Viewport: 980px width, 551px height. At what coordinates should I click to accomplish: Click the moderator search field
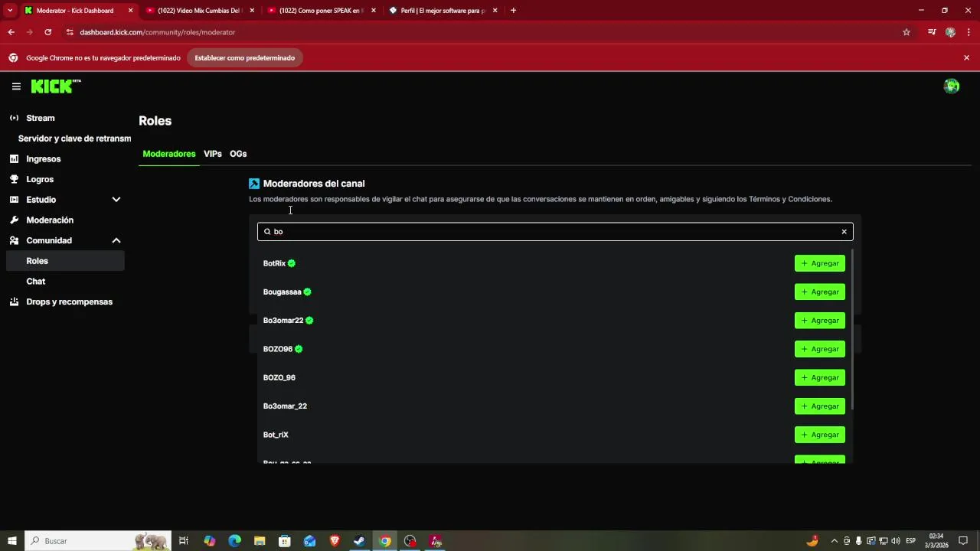pyautogui.click(x=555, y=231)
